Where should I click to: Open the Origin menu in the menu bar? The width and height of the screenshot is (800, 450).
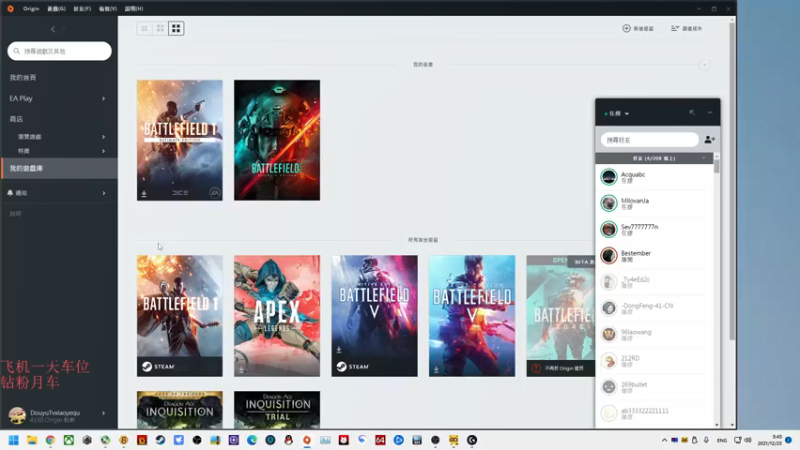(31, 9)
